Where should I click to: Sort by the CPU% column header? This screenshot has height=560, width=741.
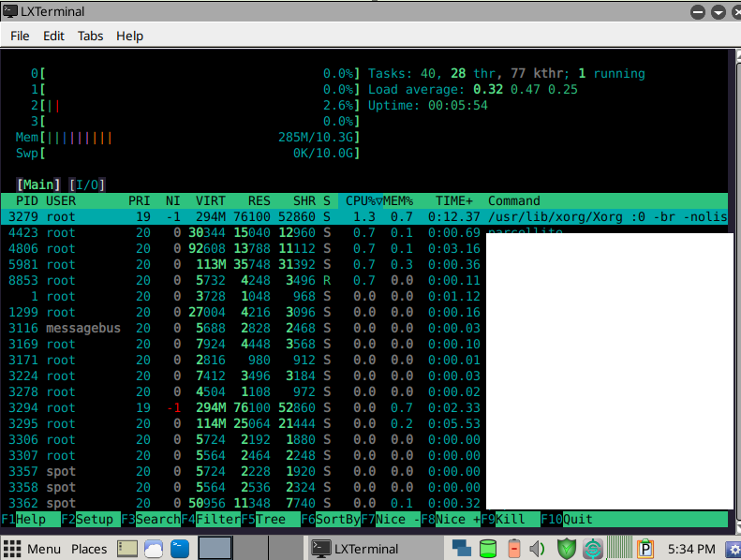[x=360, y=200]
